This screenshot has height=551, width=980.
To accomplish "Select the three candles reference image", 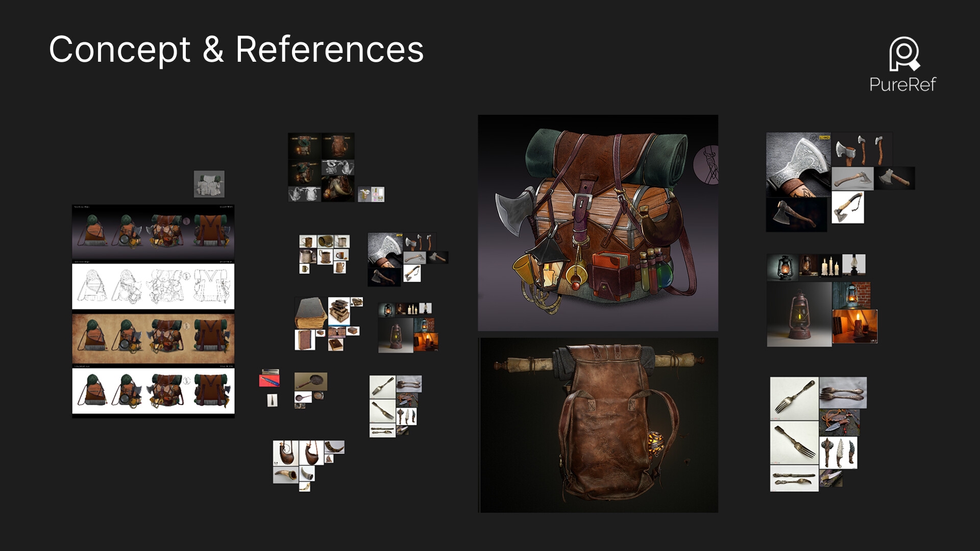I will [x=830, y=266].
